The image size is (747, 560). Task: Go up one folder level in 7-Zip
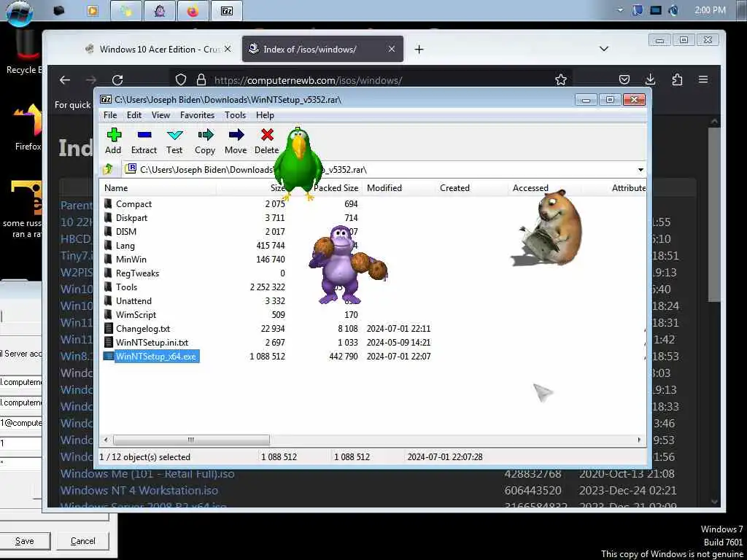(x=108, y=169)
